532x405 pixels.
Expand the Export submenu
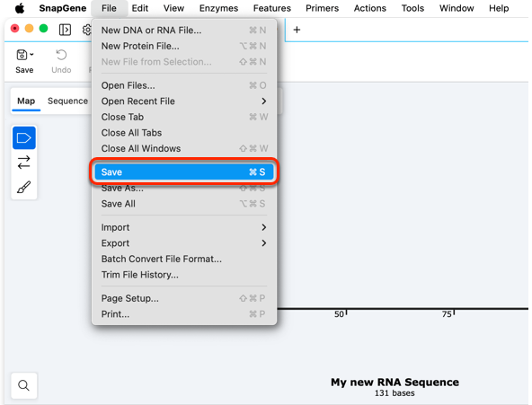click(x=264, y=243)
